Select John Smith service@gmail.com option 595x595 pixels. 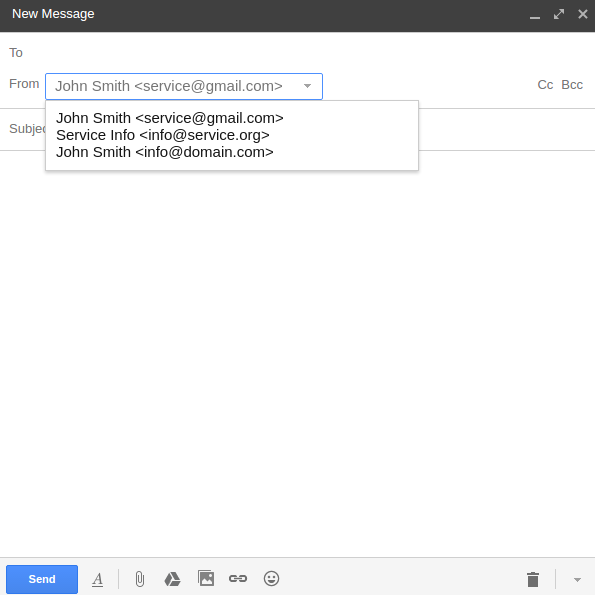pos(170,118)
